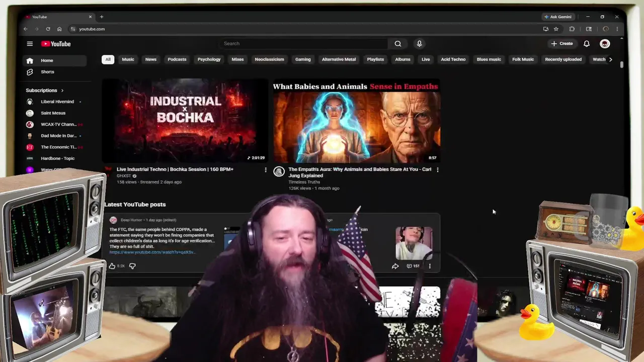Open Hardbone - Topic subscription

point(56,158)
